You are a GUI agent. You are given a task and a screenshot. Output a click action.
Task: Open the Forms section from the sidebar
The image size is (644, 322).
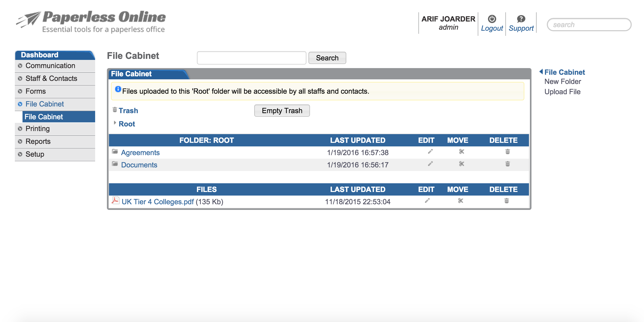[x=36, y=91]
